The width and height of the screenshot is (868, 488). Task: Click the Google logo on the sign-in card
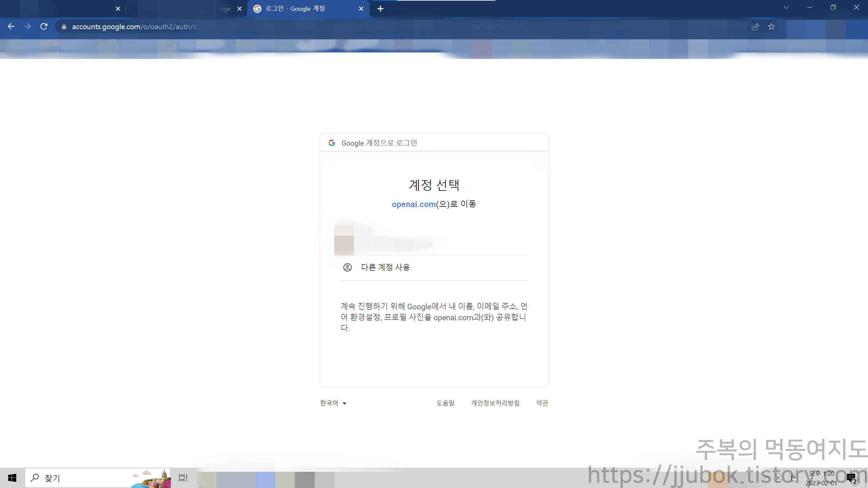click(332, 143)
